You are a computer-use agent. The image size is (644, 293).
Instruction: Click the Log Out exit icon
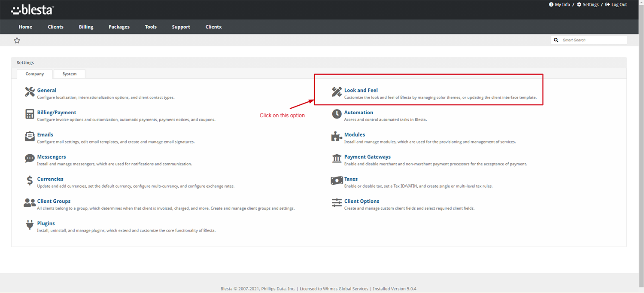608,5
